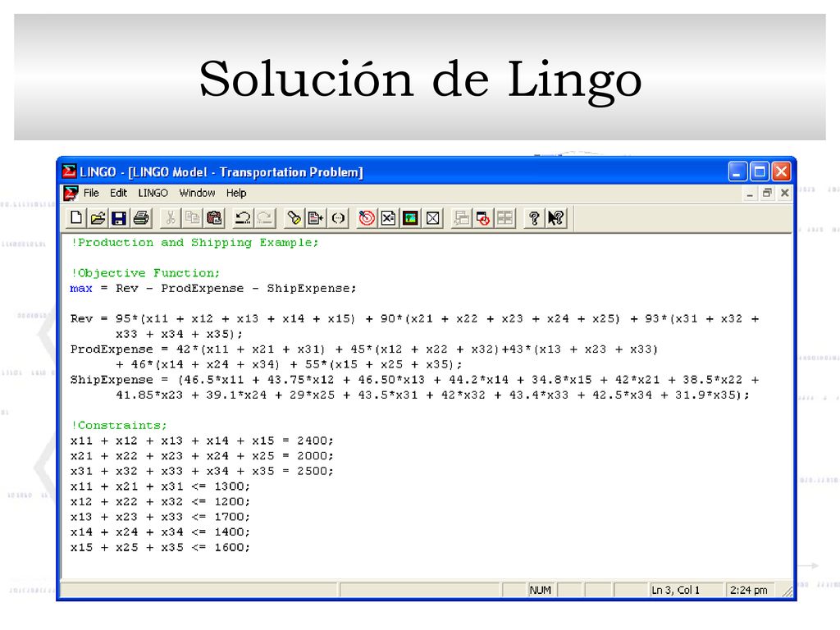Cut selection with the scissors icon
The width and height of the screenshot is (840, 630).
(171, 218)
